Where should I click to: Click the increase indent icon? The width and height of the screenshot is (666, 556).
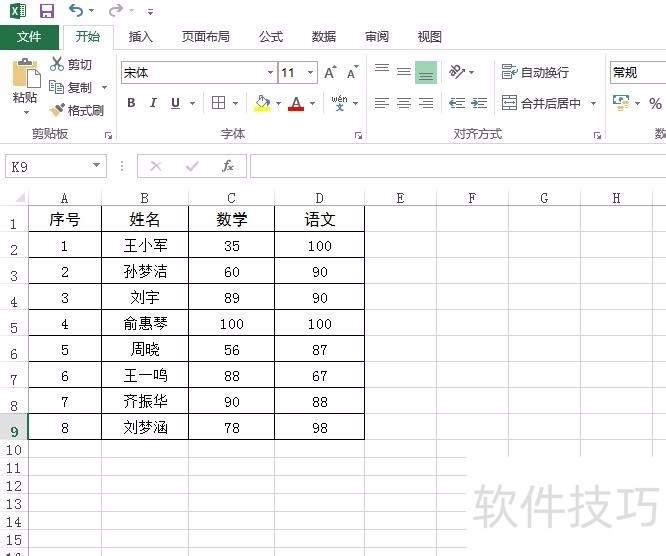coord(479,103)
